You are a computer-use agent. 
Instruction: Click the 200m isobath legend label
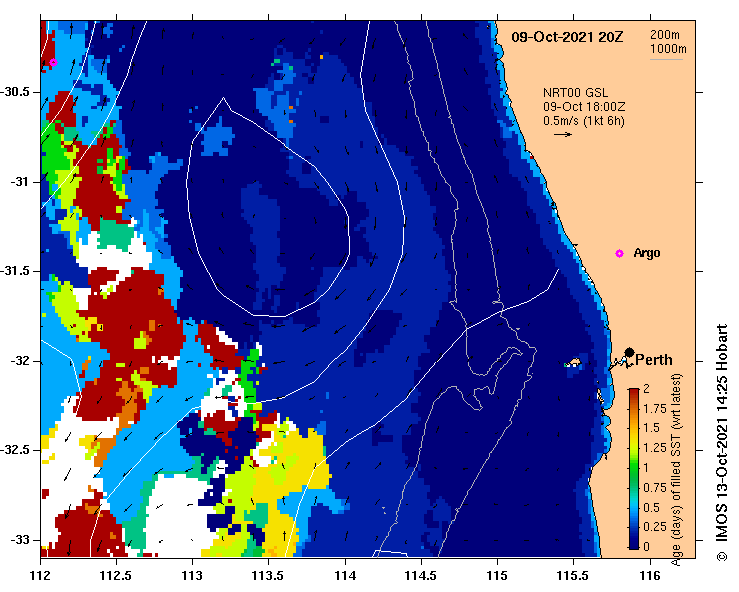(x=665, y=35)
